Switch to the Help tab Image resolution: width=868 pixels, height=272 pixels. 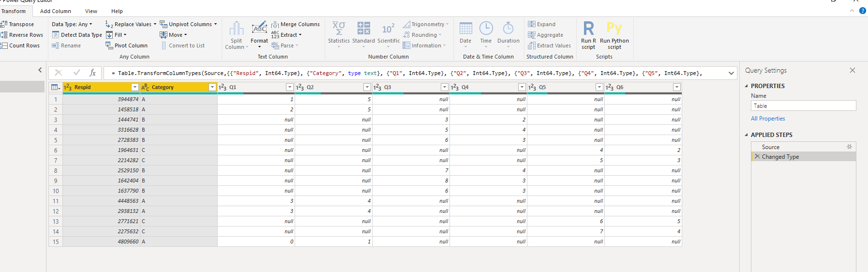(117, 11)
